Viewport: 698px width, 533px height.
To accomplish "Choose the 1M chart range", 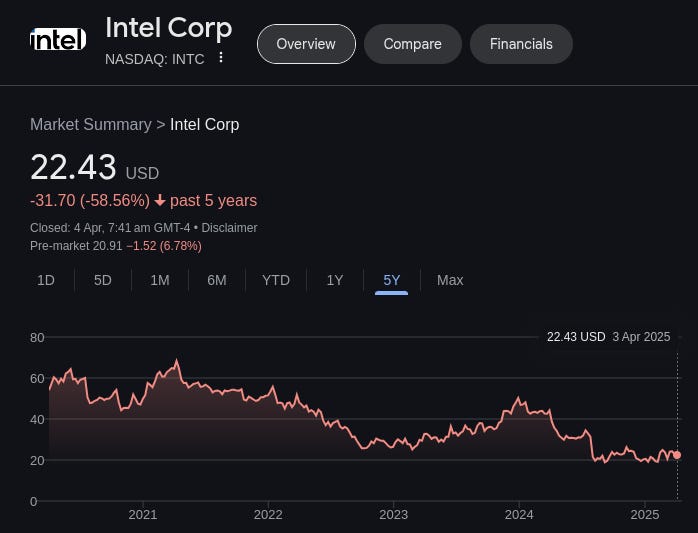I will [x=160, y=280].
